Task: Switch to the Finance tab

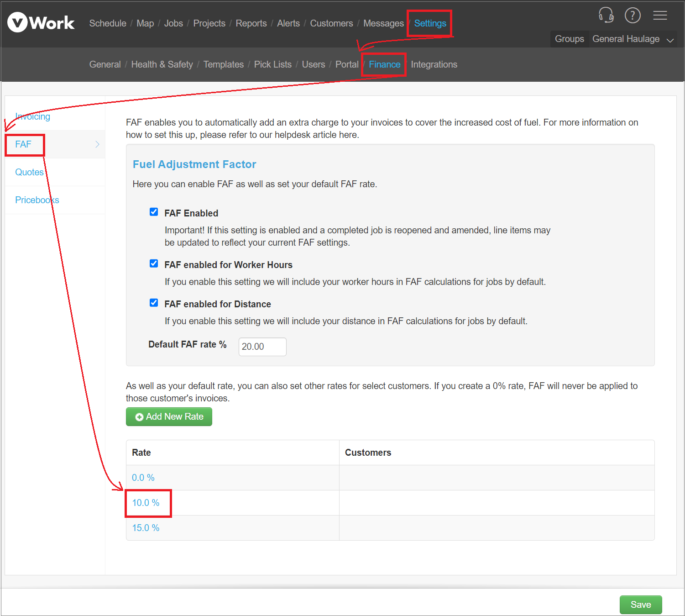Action: click(384, 64)
